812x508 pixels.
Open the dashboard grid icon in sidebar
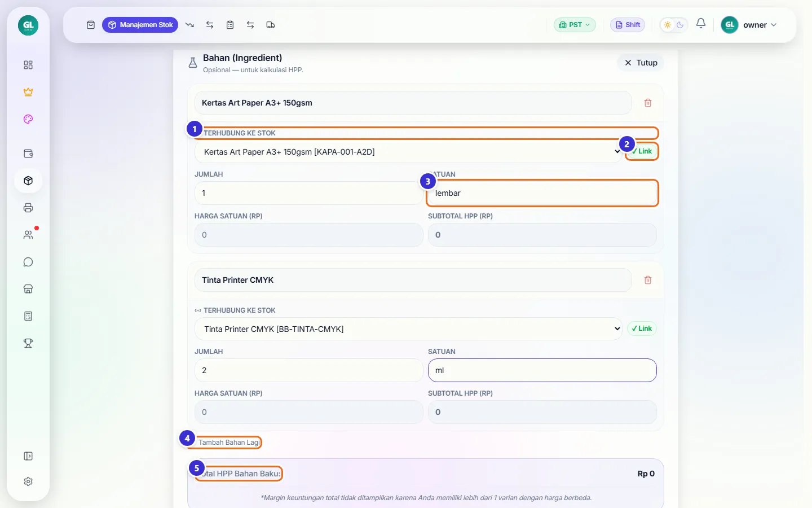(28, 65)
